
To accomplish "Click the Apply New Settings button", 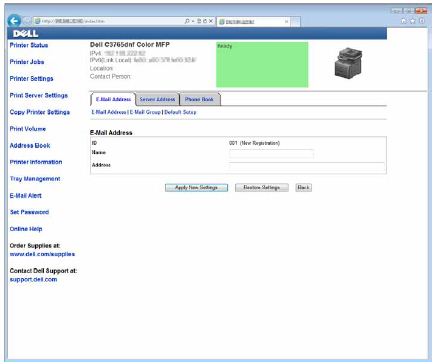I will click(196, 188).
